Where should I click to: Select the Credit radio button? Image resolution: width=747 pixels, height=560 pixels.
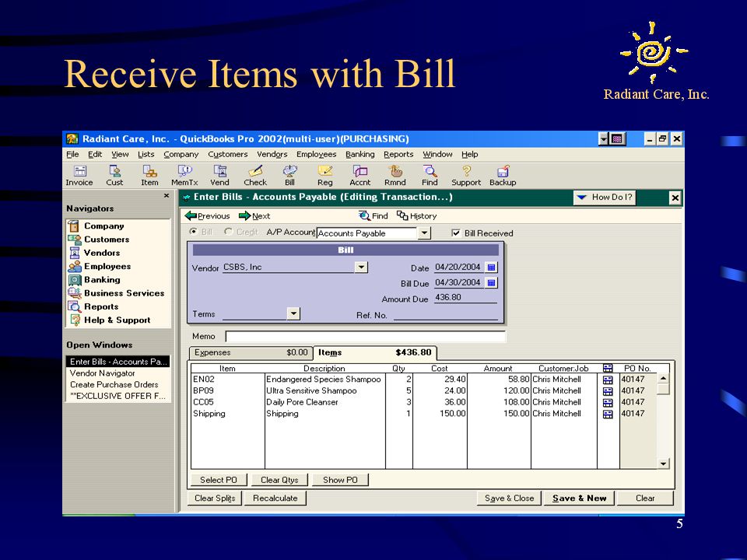tap(228, 232)
